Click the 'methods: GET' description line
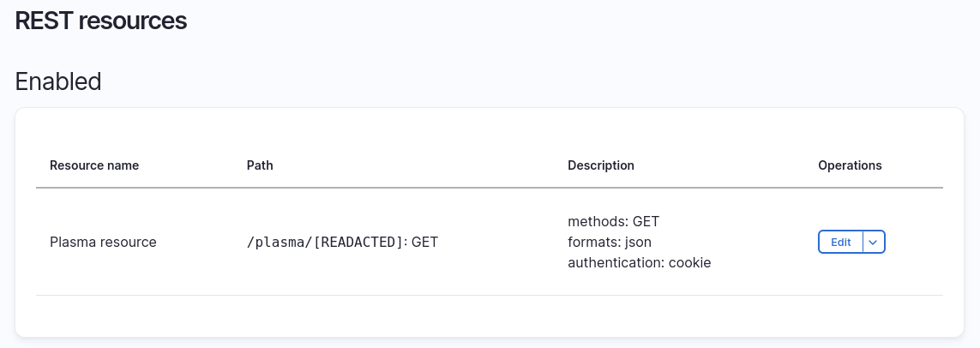This screenshot has width=980, height=348. point(613,221)
